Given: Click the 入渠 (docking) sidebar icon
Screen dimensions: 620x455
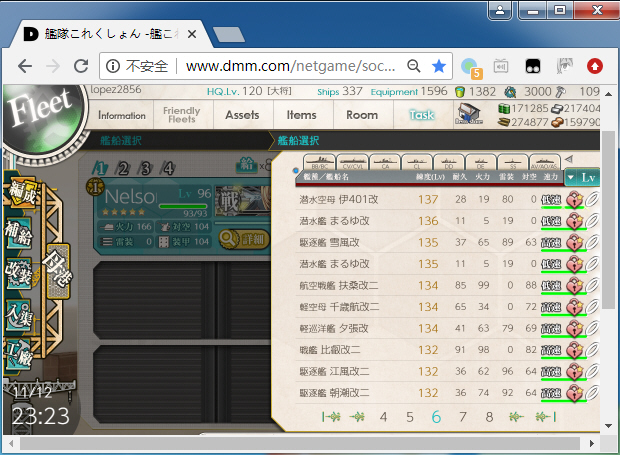Looking at the screenshot, I should tap(19, 315).
